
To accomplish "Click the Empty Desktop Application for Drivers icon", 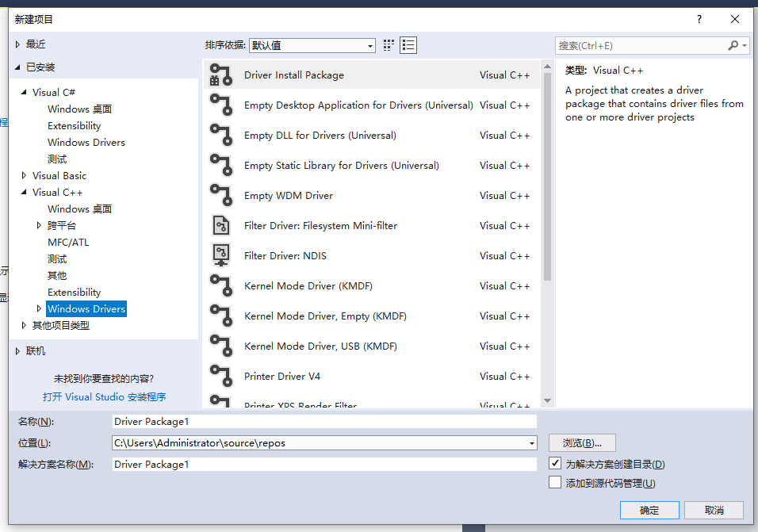I will pyautogui.click(x=221, y=105).
